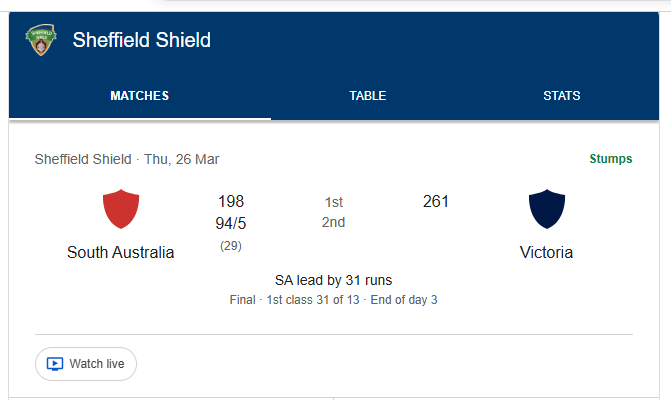Click the Sheffield Shield logo icon
Image resolution: width=671 pixels, height=400 pixels.
pyautogui.click(x=41, y=40)
